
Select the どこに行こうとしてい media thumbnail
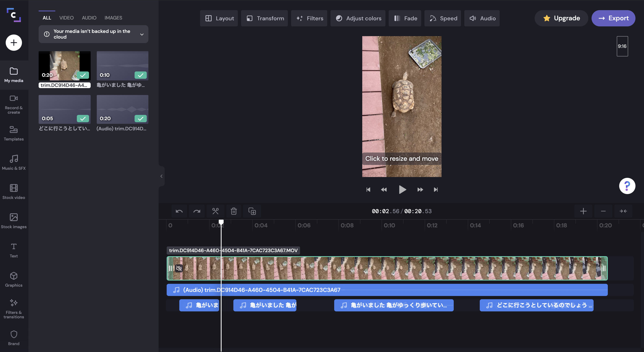pyautogui.click(x=64, y=109)
